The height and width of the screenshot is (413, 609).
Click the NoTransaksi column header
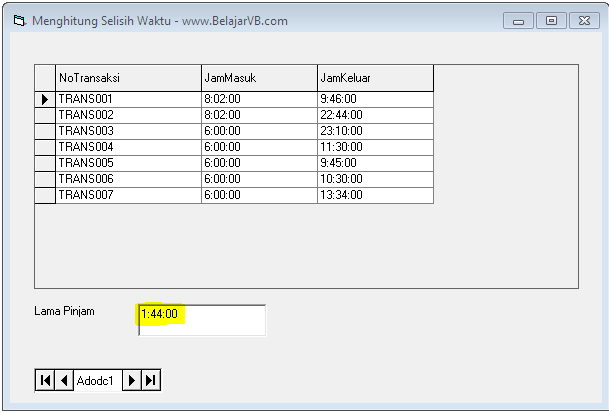129,78
